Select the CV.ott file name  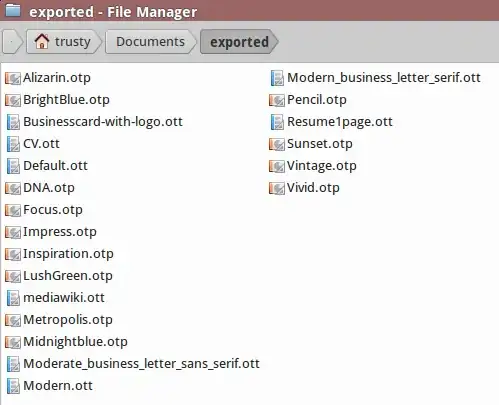(41, 144)
